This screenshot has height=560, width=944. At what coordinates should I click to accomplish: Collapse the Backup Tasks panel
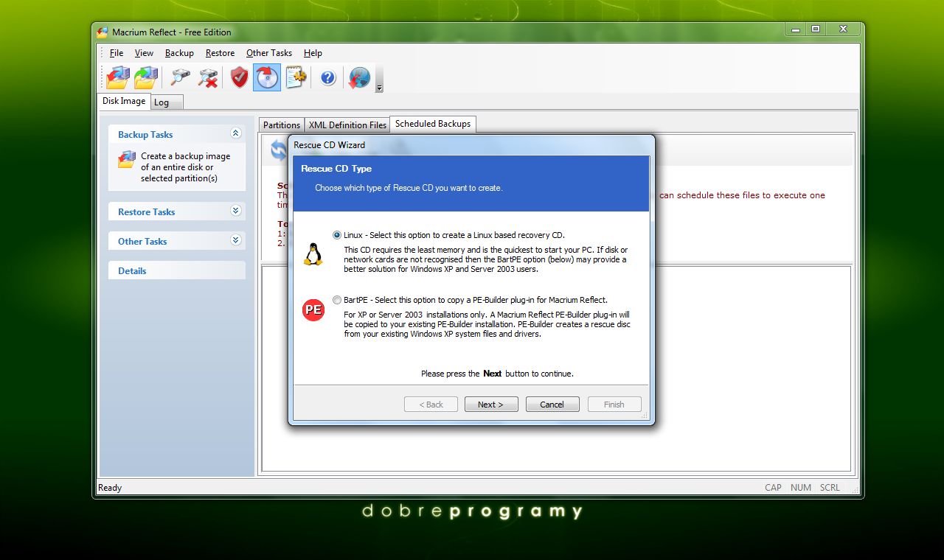tap(235, 133)
